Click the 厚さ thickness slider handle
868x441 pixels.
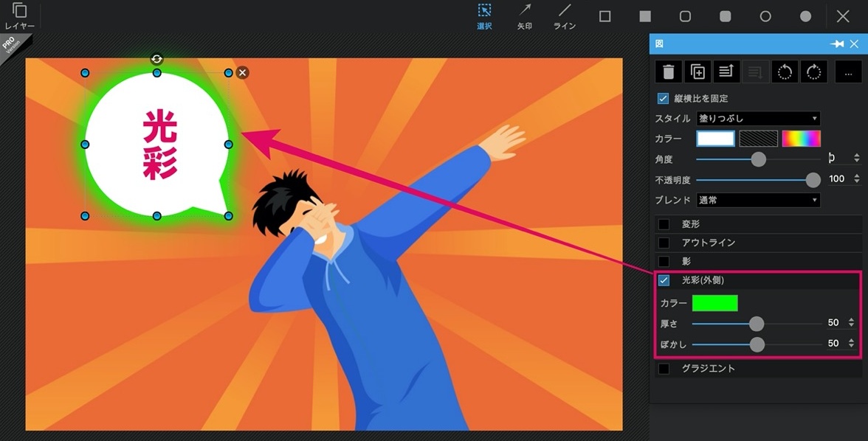tap(756, 324)
